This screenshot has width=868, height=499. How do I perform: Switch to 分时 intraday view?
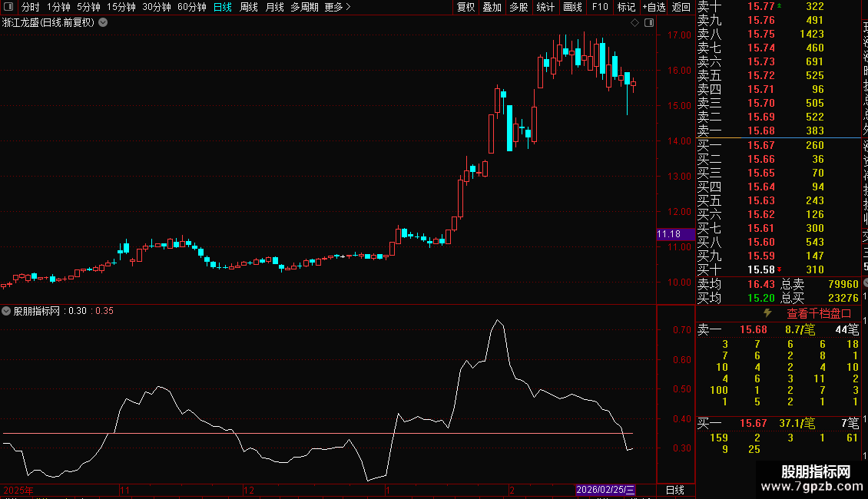[x=31, y=7]
